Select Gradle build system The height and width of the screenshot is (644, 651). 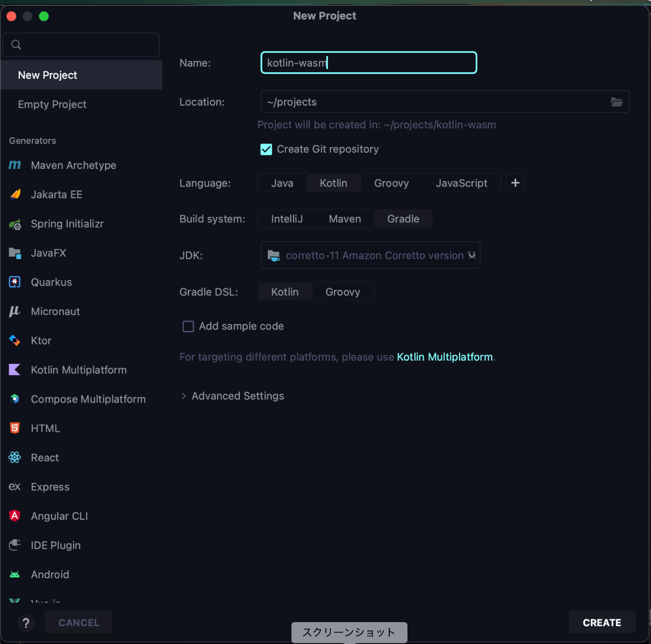pyautogui.click(x=403, y=219)
